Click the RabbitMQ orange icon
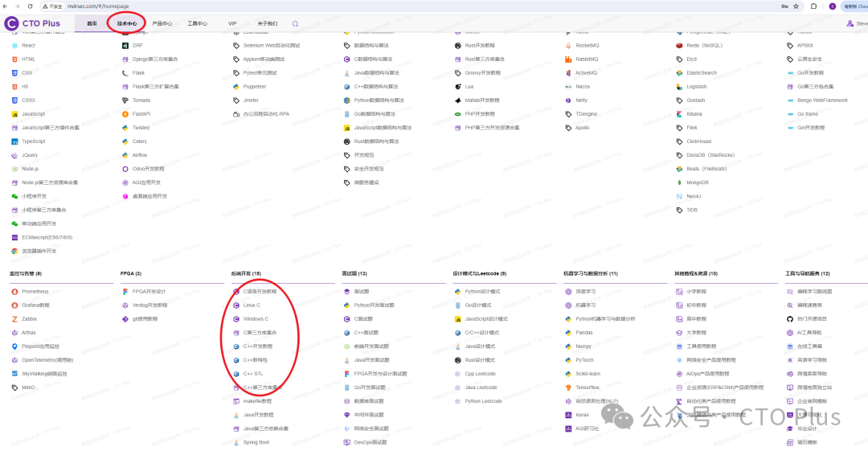This screenshot has width=868, height=451. (568, 59)
